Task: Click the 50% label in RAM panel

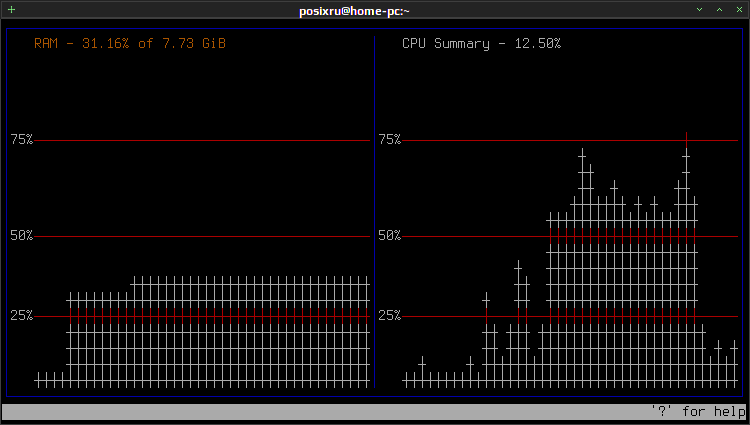Action: [22, 236]
